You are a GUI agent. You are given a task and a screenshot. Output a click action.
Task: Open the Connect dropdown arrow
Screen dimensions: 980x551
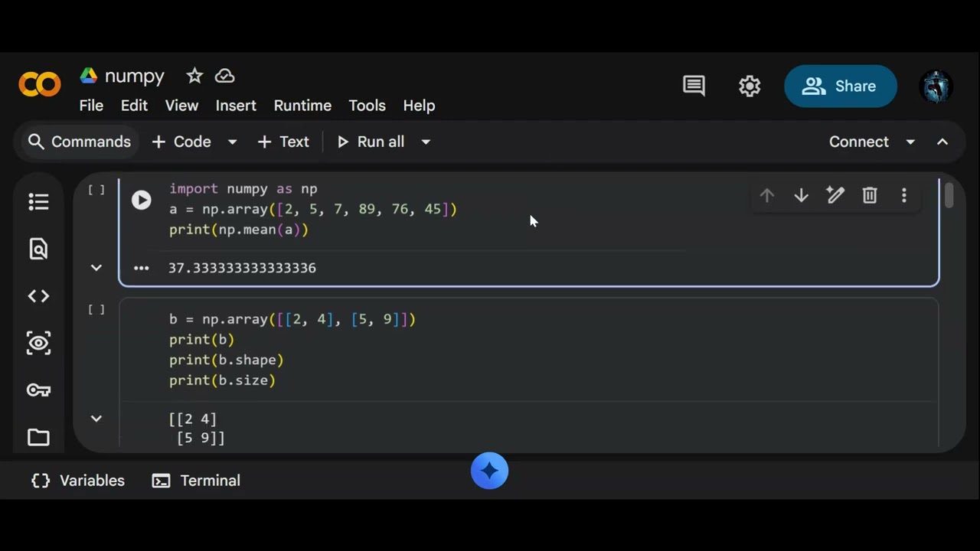(910, 142)
